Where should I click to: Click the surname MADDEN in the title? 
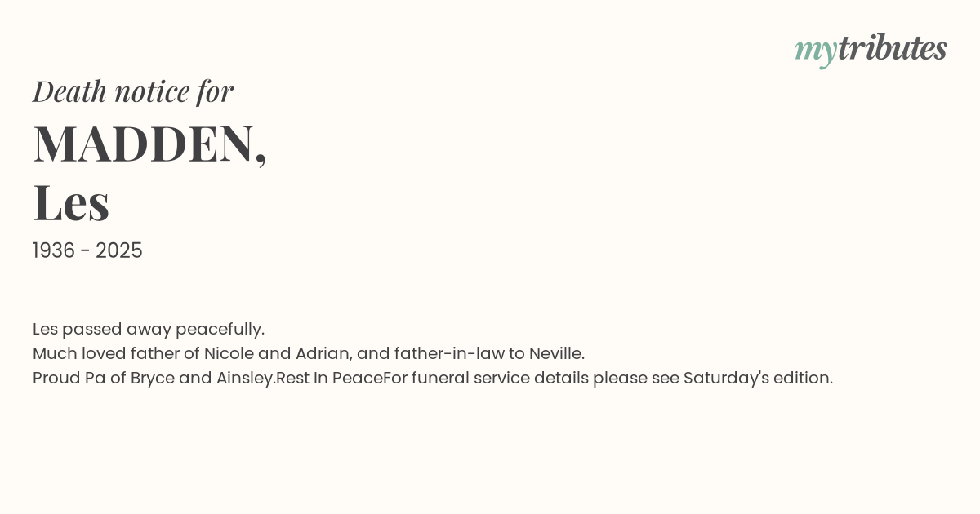(144, 144)
